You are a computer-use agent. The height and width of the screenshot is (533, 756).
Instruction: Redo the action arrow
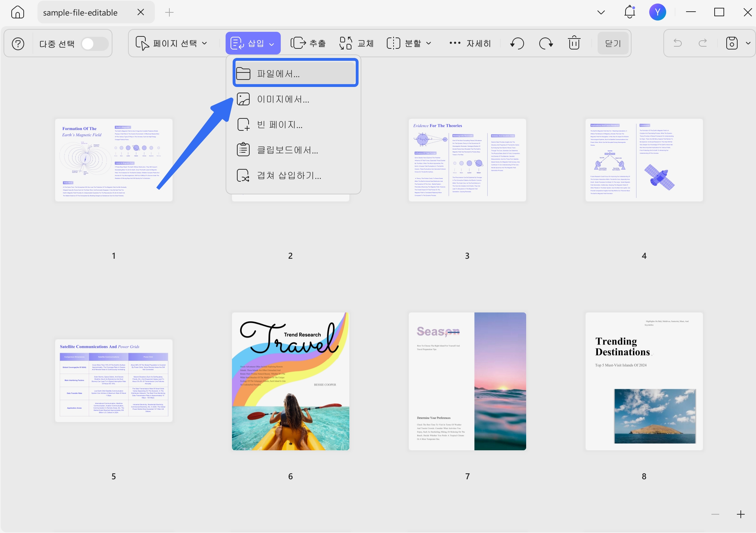pos(703,43)
